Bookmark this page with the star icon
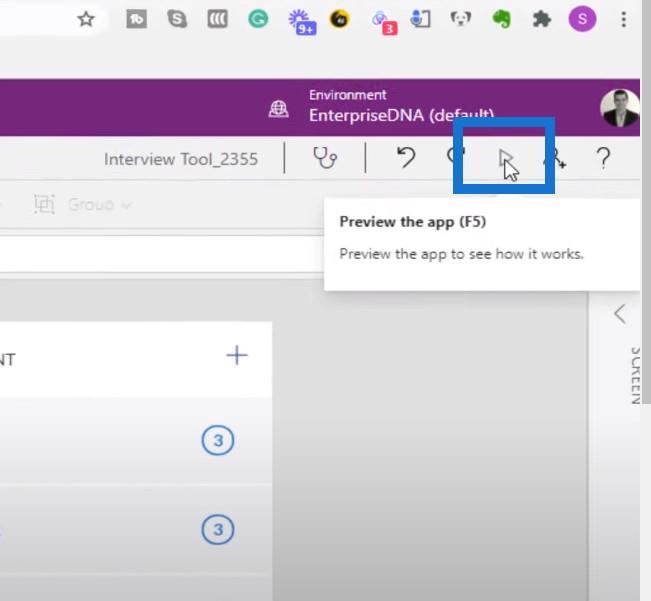 pos(86,19)
